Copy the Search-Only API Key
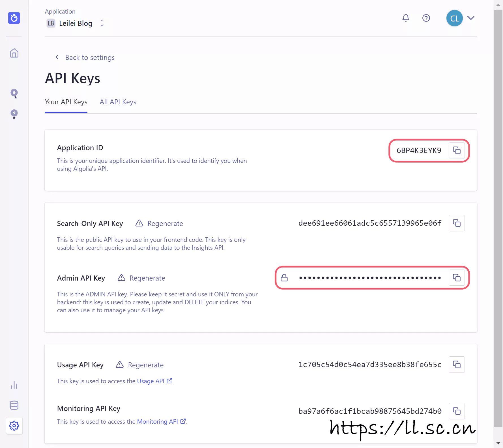Screen dimensions: 503x448 (x=456, y=223)
